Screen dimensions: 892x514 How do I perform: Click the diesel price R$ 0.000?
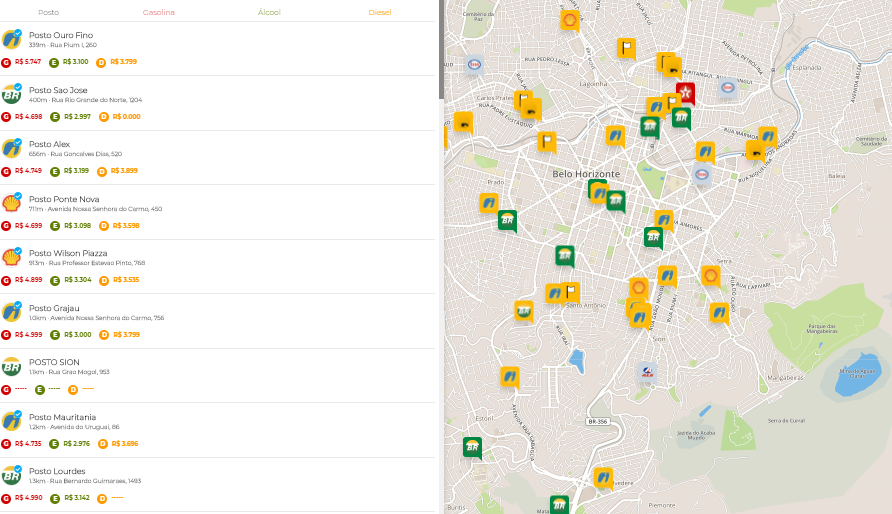(126, 117)
